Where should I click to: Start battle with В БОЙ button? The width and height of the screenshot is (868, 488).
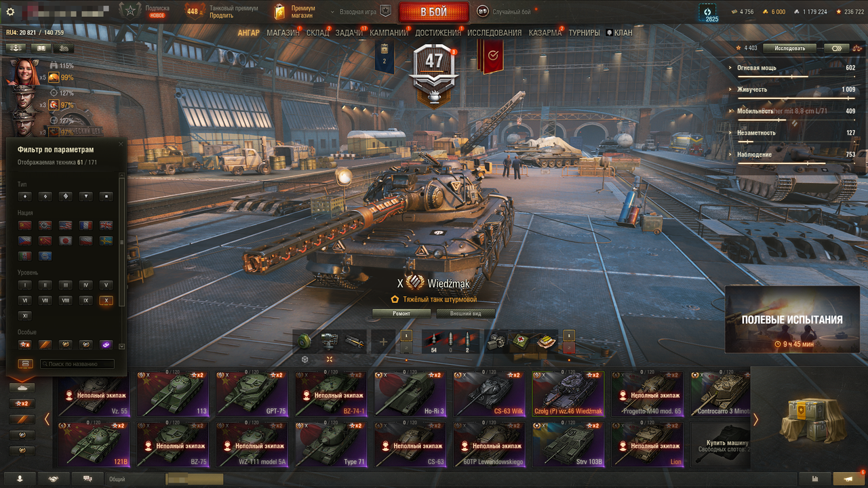(x=433, y=12)
